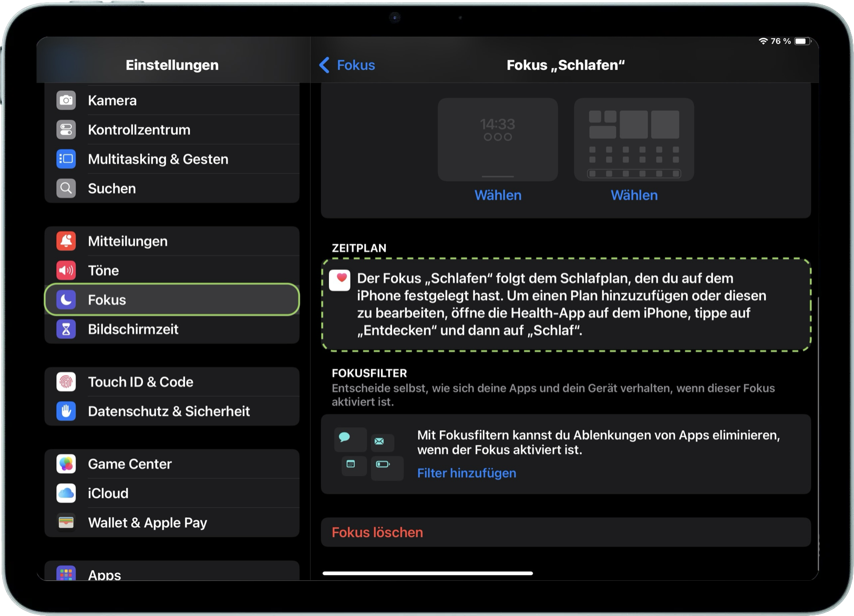Open the iCloud row
Image resolution: width=854 pixels, height=616 pixels.
(x=172, y=493)
